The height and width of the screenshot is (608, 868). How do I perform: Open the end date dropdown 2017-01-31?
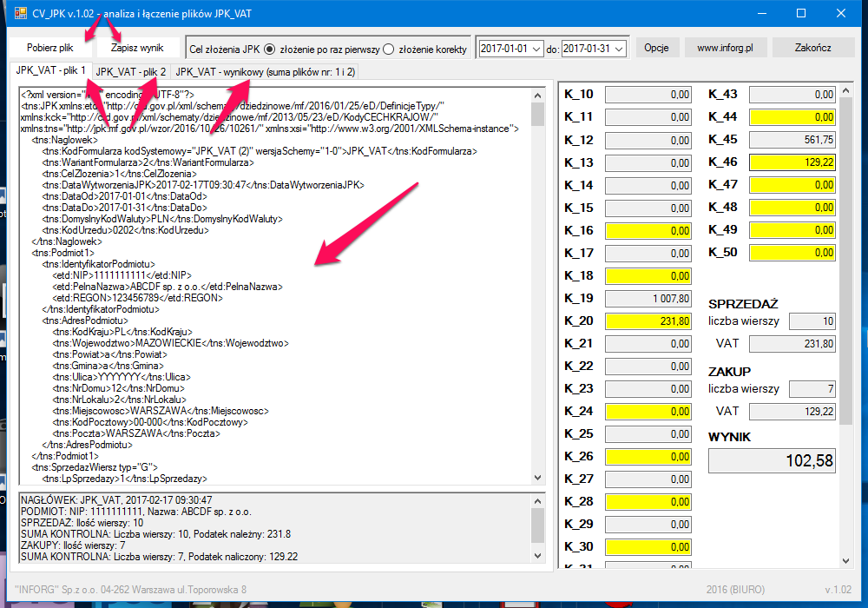point(620,49)
